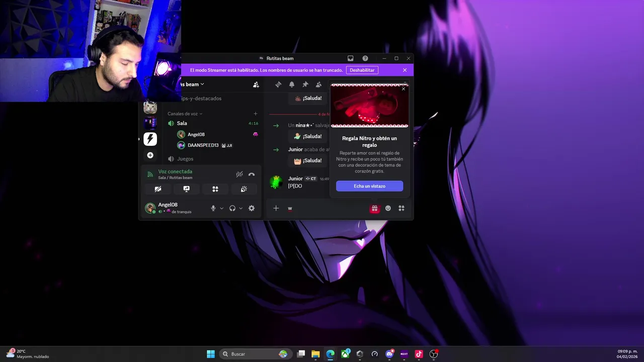Click ¡Saluda! under Junior join message
Screen dimensions: 644x362
[308, 160]
